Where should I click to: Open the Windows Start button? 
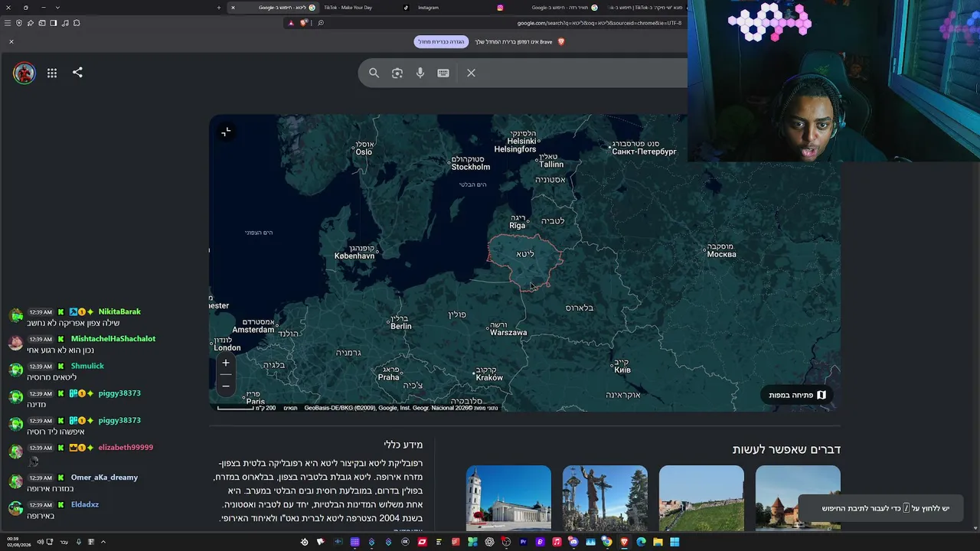click(675, 542)
